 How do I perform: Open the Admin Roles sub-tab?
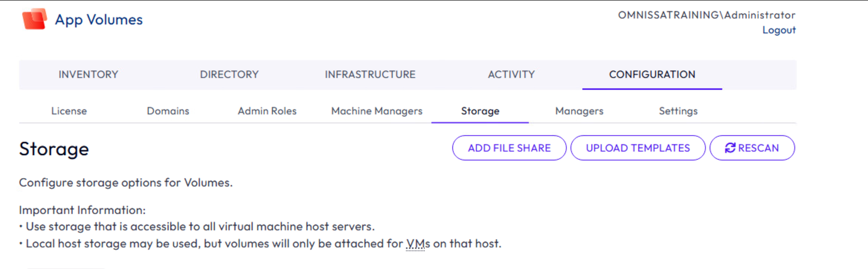(x=267, y=111)
